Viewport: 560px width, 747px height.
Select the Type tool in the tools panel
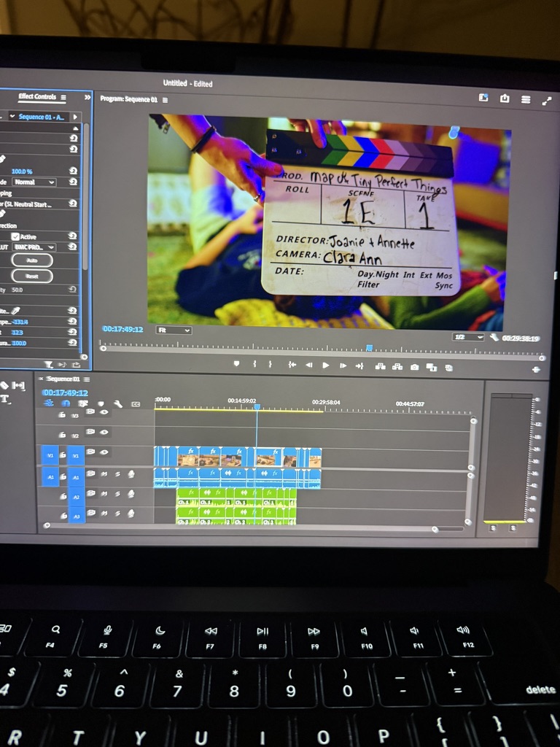point(4,398)
